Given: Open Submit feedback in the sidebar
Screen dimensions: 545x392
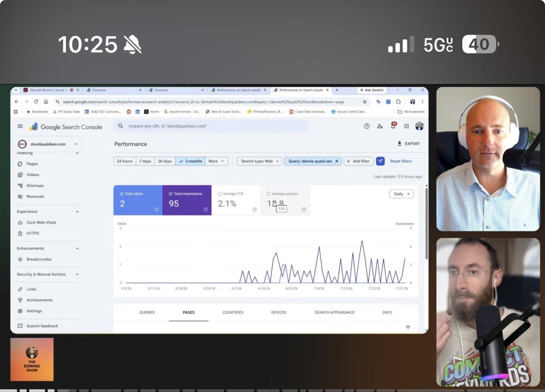Looking at the screenshot, I should tap(38, 326).
